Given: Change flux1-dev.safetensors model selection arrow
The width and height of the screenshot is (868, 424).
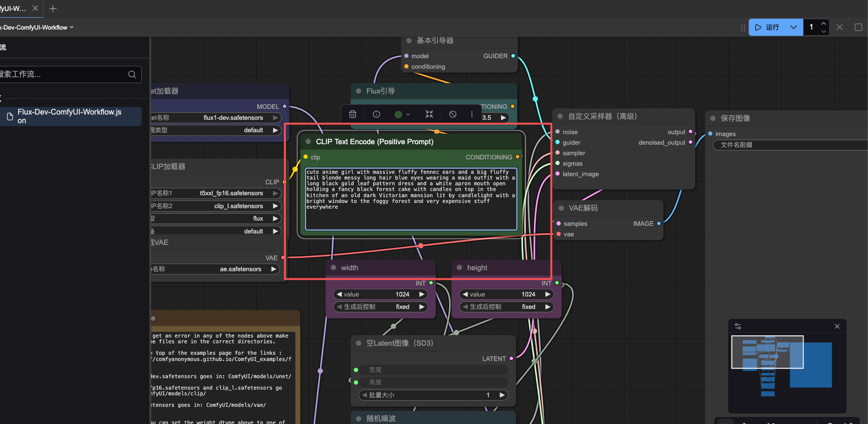Looking at the screenshot, I should click(275, 117).
